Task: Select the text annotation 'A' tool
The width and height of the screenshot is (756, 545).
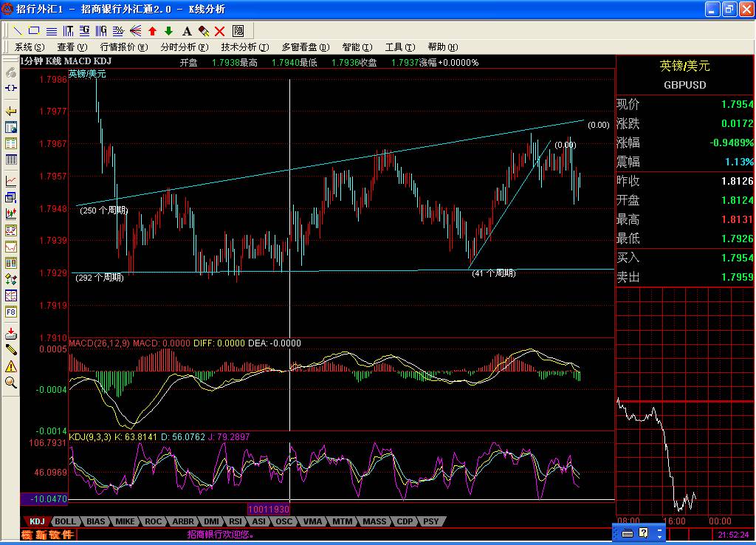Action: click(186, 31)
